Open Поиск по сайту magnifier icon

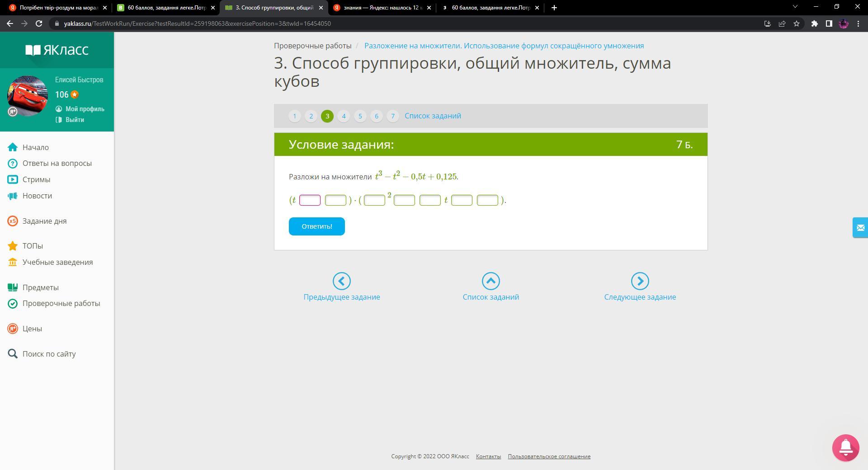tap(13, 354)
